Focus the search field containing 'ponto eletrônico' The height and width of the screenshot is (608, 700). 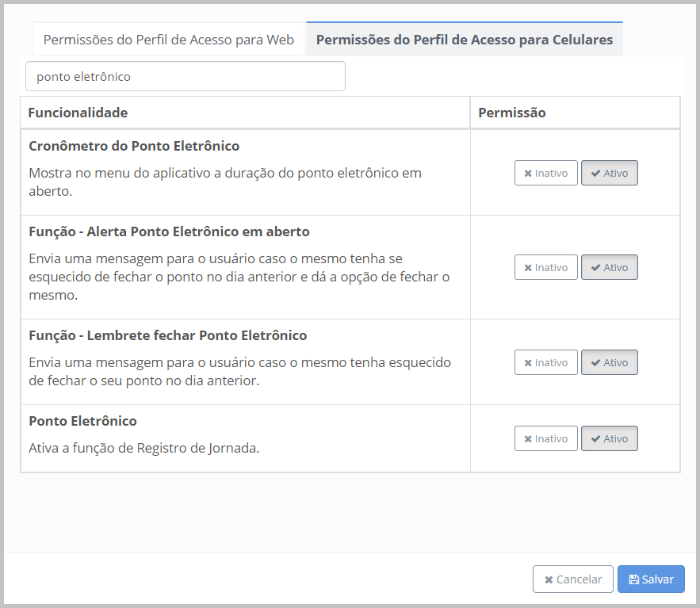coord(186,77)
